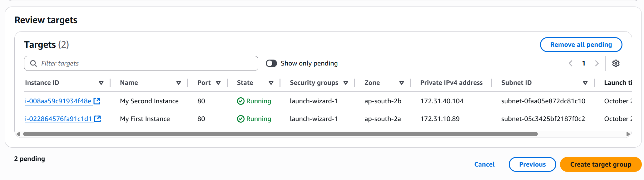Click the Filter targets input field
This screenshot has height=180, width=644.
(x=147, y=63)
